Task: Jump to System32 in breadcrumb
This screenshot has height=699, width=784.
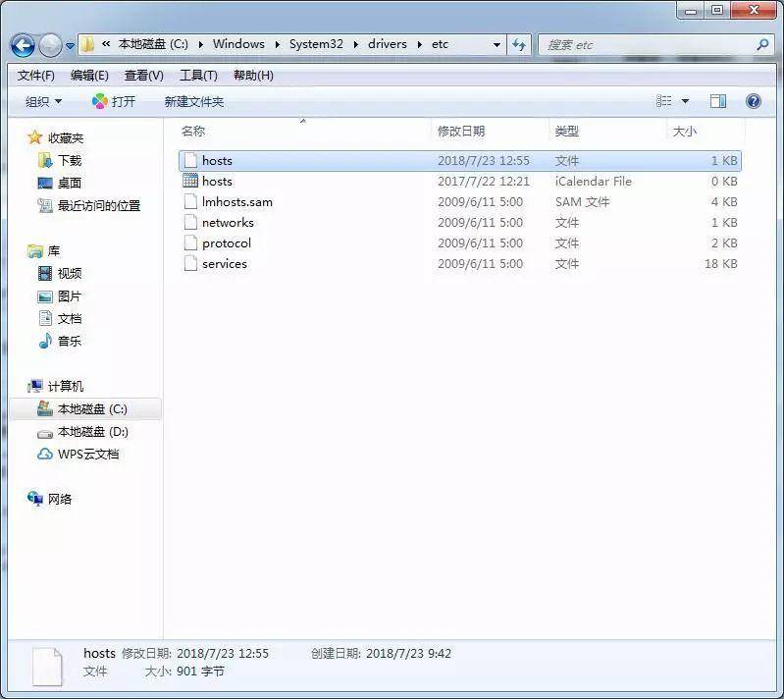Action: point(316,44)
